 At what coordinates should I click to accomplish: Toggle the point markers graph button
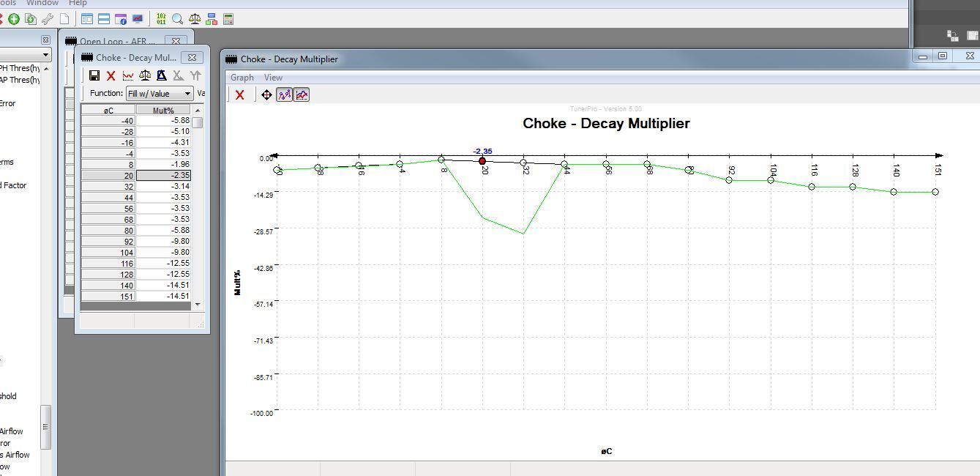click(x=284, y=94)
